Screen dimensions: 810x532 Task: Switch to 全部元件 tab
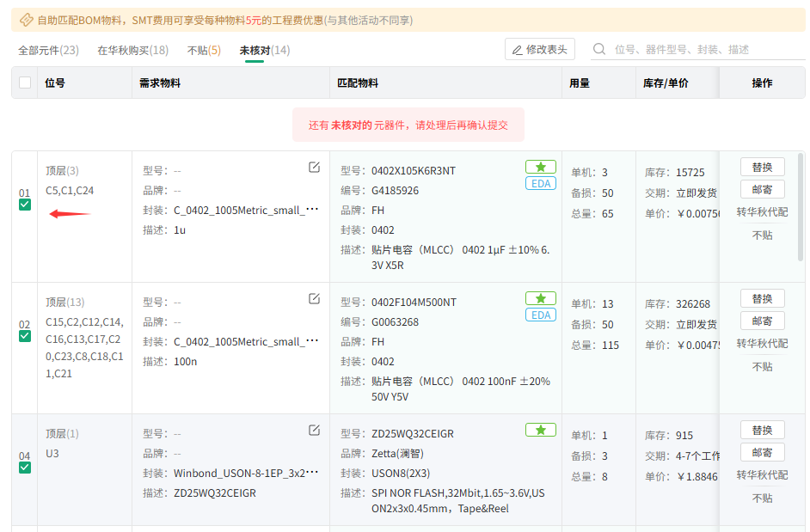point(48,51)
